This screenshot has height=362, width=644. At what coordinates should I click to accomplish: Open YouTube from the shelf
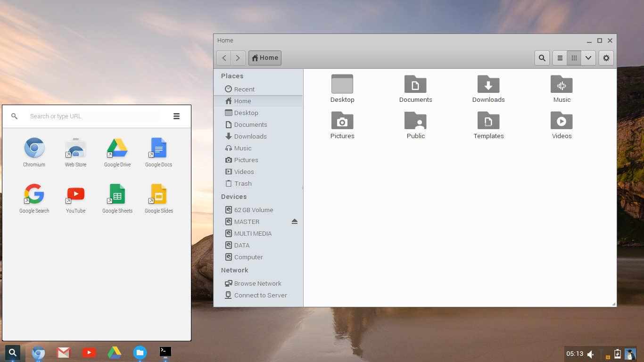pyautogui.click(x=89, y=353)
